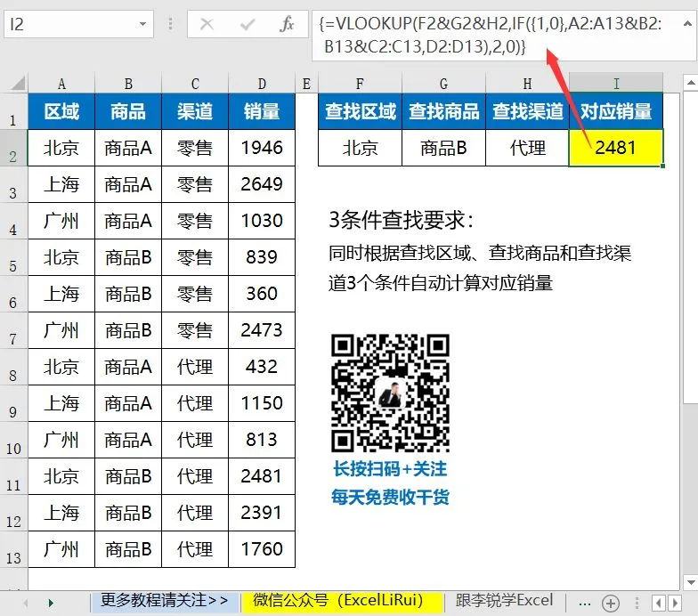
Task: Select cell with sales value 432
Action: (x=262, y=367)
